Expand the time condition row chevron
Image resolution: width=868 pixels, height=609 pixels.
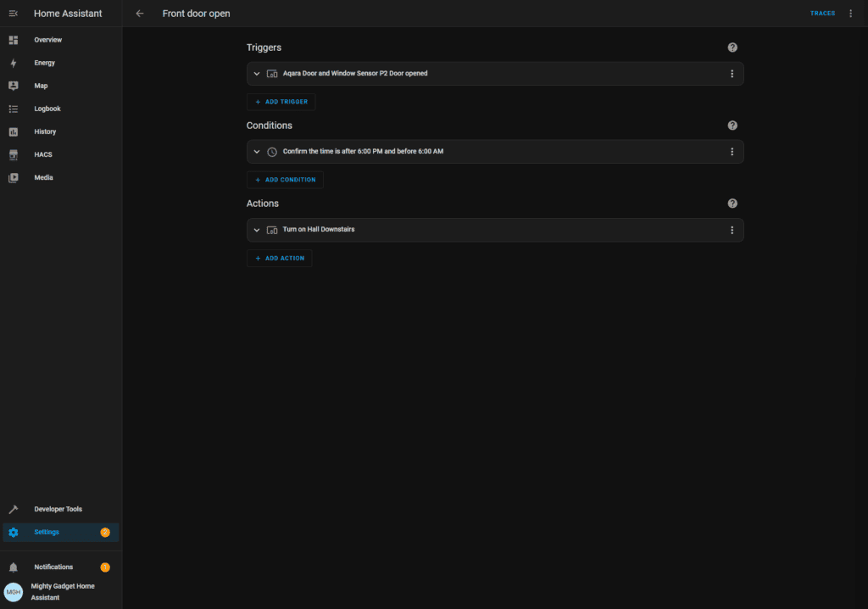pyautogui.click(x=257, y=152)
